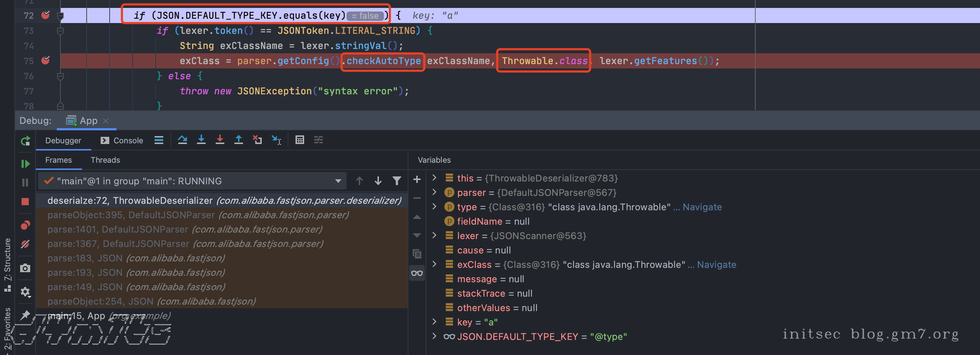Switch to the Threads tab
Screen dimensions: 980x355
(105, 160)
